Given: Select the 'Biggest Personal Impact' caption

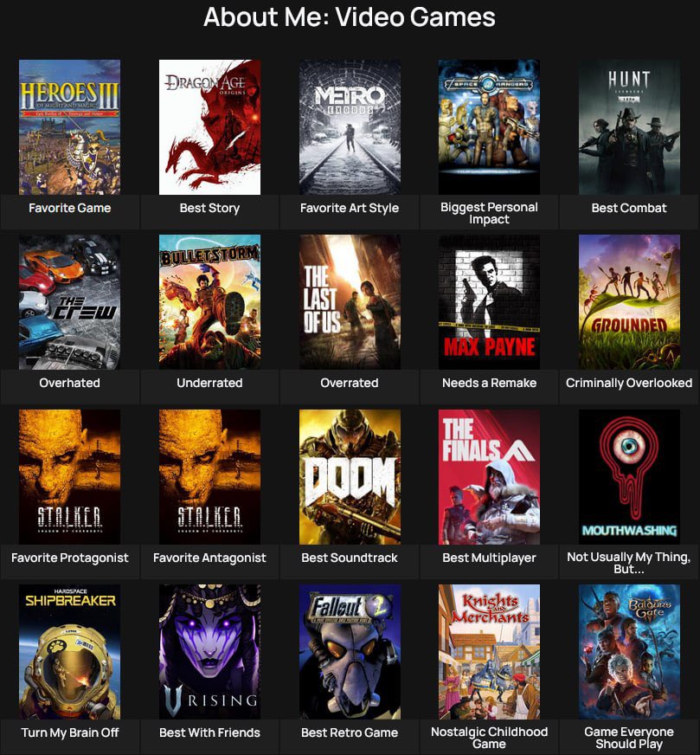Looking at the screenshot, I should 489,213.
